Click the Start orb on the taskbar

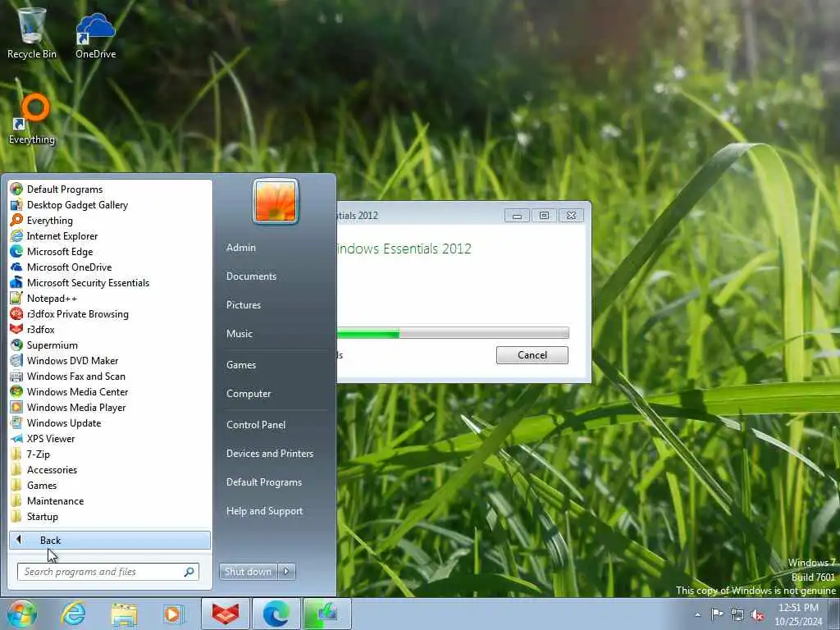21,614
